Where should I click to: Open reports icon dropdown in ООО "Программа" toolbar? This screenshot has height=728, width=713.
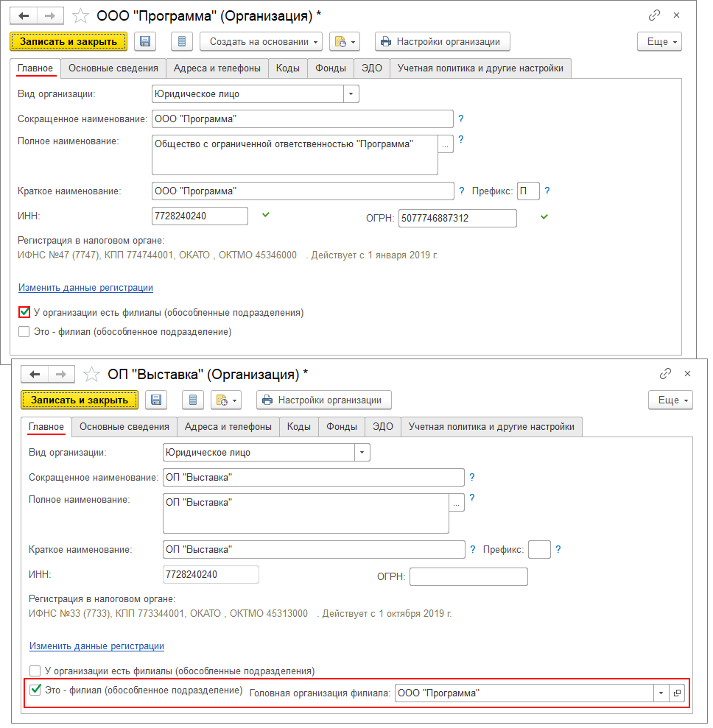coord(345,42)
